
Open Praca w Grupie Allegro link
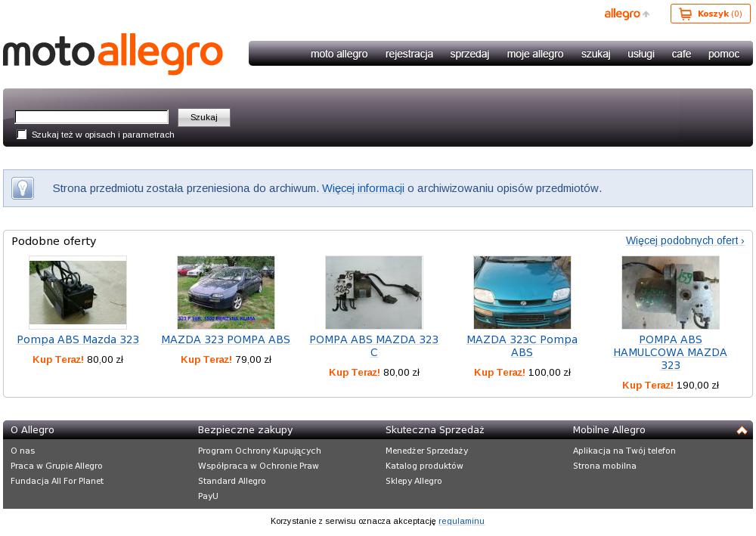(57, 466)
